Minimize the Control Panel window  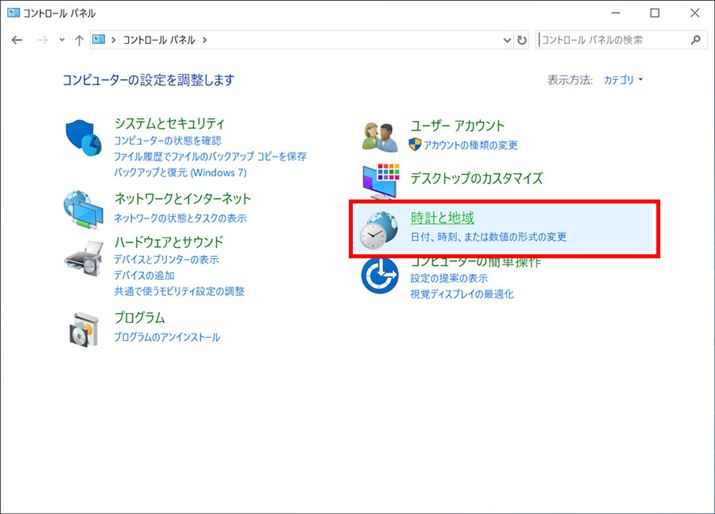[x=616, y=13]
